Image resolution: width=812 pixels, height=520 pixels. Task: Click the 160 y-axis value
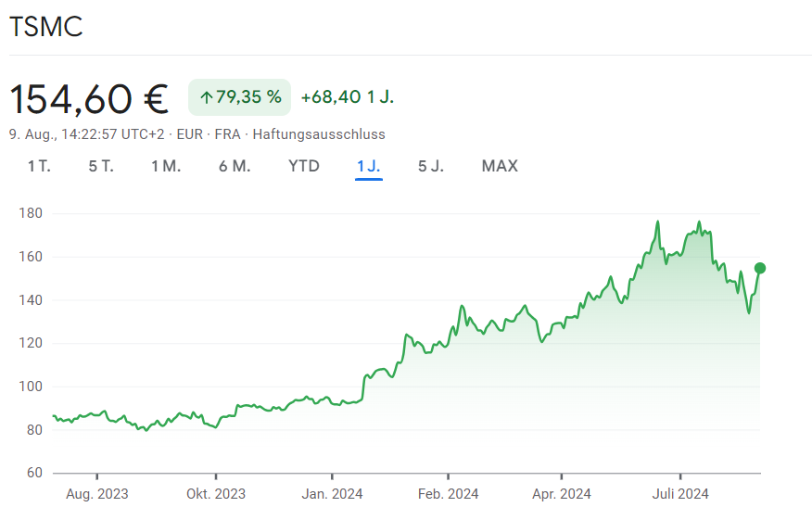pos(31,257)
